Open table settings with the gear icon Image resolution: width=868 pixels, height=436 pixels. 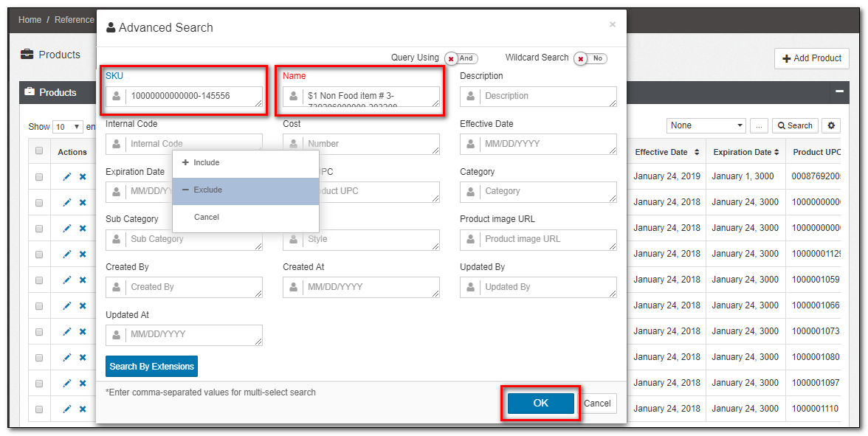click(x=831, y=125)
